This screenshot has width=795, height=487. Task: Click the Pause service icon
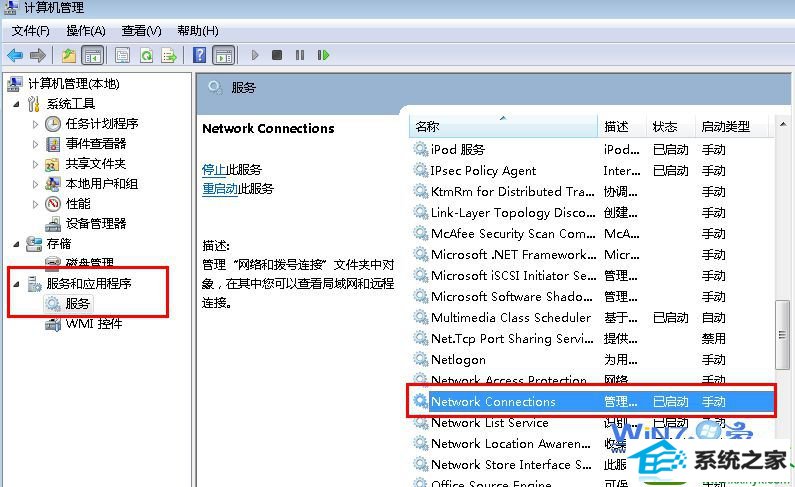300,55
